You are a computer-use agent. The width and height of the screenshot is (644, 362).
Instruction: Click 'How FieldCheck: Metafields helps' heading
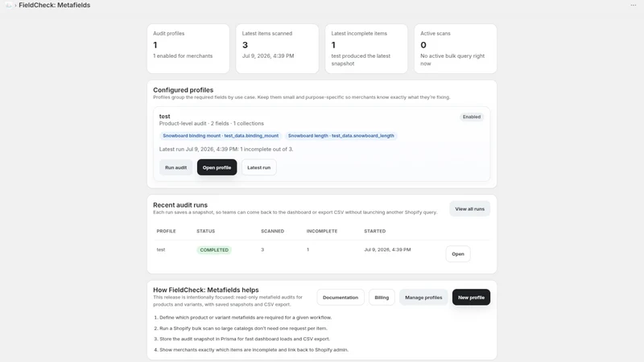(x=206, y=290)
